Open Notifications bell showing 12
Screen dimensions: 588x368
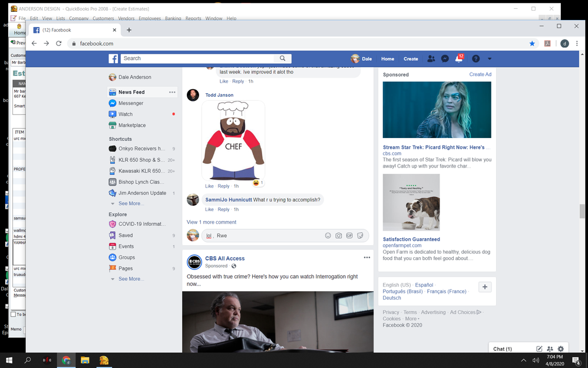coord(459,58)
